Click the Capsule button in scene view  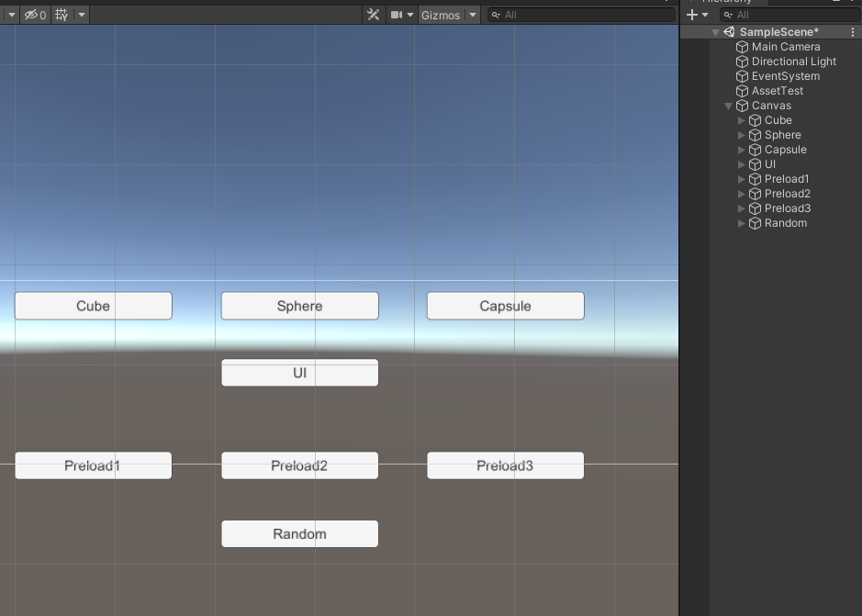coord(505,306)
